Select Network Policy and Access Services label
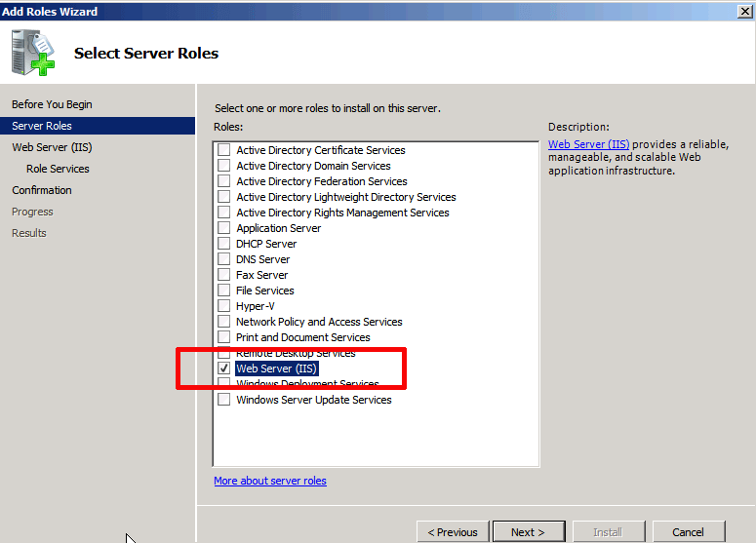Screen dimensions: 756x543 (319, 322)
